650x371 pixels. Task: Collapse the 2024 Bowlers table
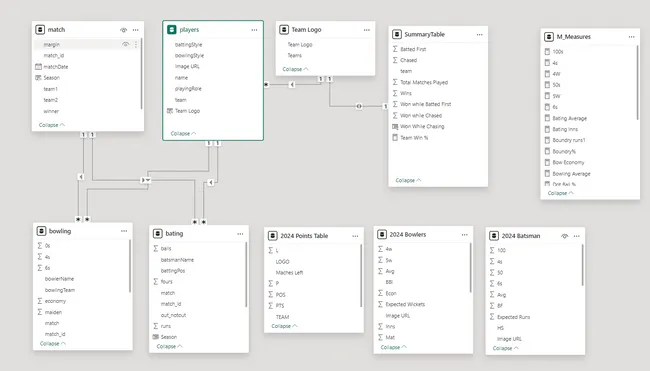394,347
